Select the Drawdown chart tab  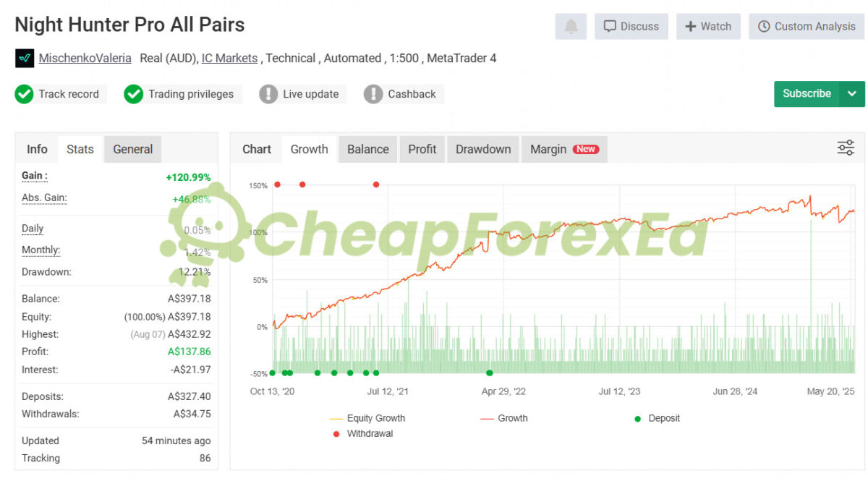coord(483,149)
